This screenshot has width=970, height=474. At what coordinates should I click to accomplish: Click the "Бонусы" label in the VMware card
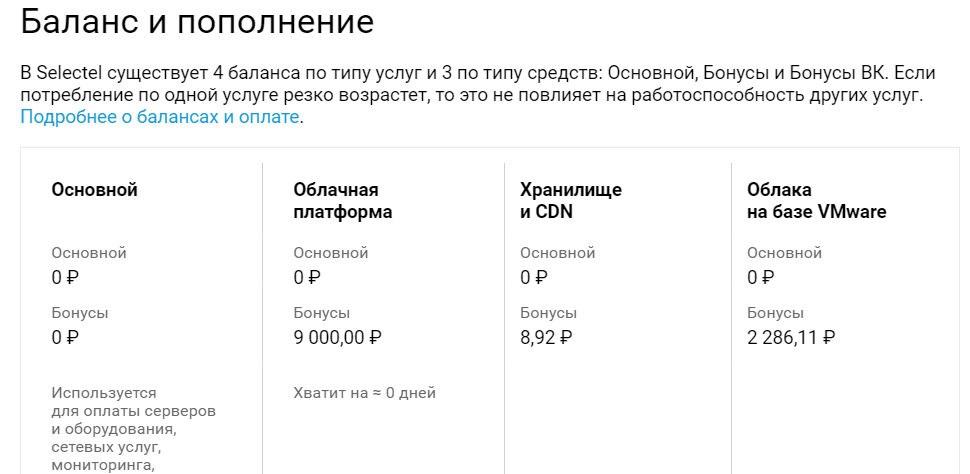pyautogui.click(x=775, y=313)
